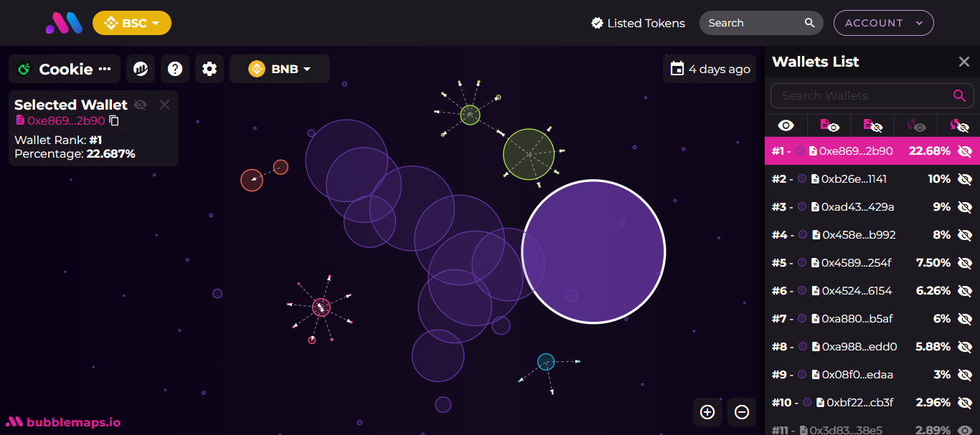
Task: Copy the selected wallet address
Action: 114,121
